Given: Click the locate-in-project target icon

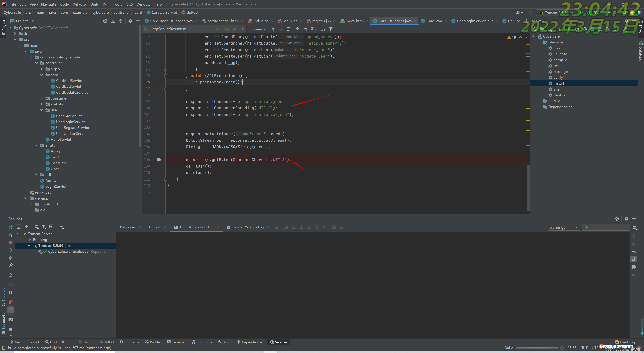Looking at the screenshot, I should click(x=105, y=21).
